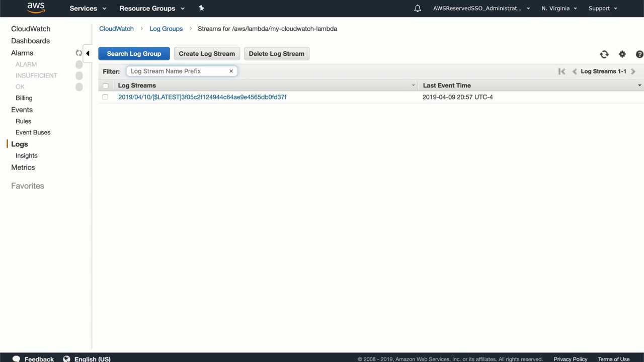Change language via English (US)
The image size is (644, 362).
click(x=93, y=359)
